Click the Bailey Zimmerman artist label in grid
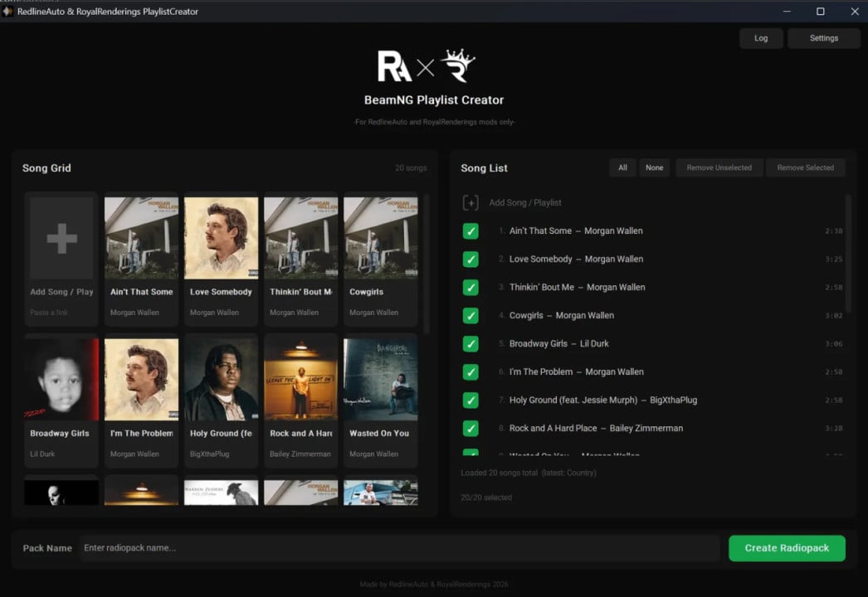Viewport: 868px width, 597px height. [300, 454]
